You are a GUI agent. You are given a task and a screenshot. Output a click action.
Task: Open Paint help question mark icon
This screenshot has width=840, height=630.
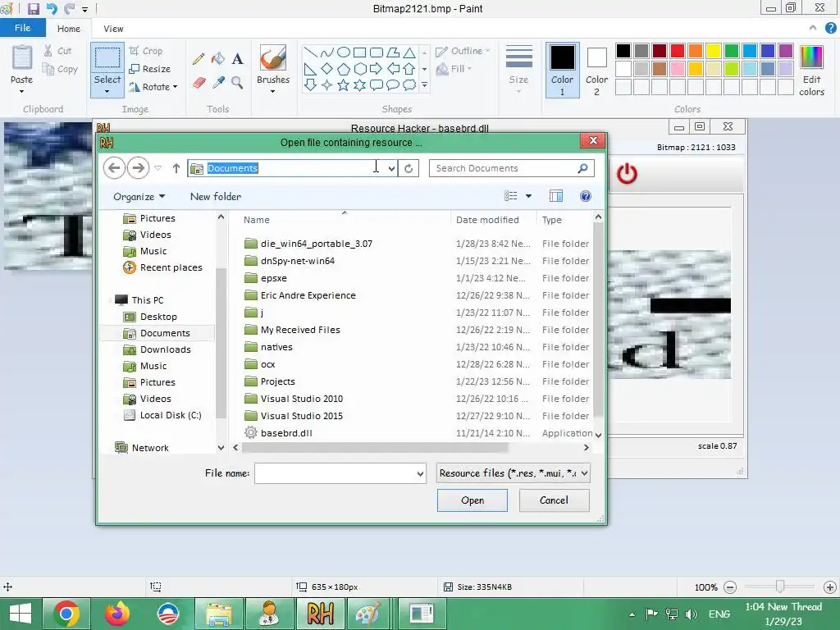point(831,29)
